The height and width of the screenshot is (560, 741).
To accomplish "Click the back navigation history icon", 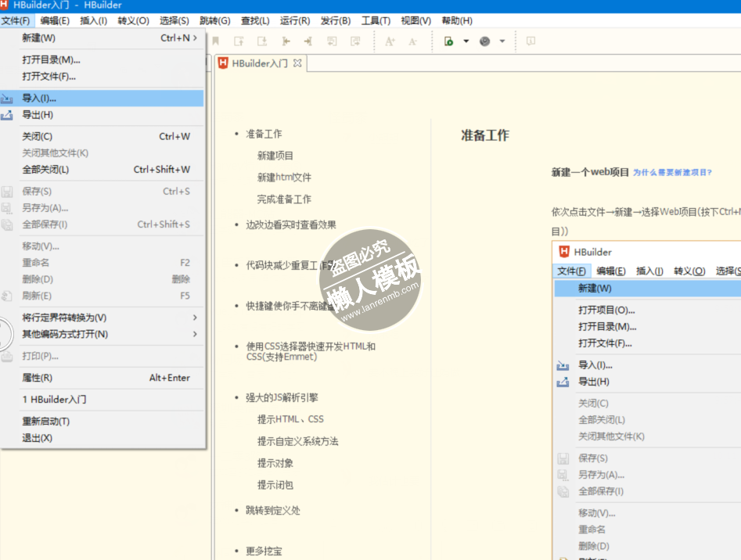I will point(333,41).
